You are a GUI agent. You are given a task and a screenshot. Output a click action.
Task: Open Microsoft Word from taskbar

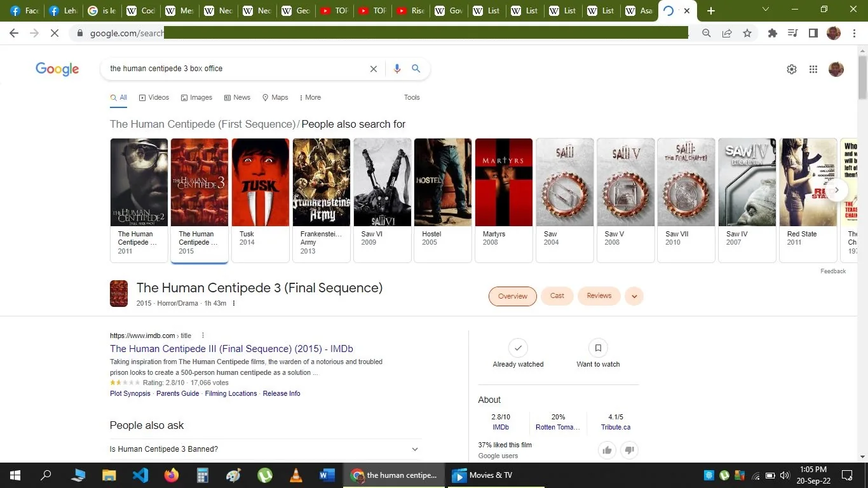pyautogui.click(x=327, y=475)
